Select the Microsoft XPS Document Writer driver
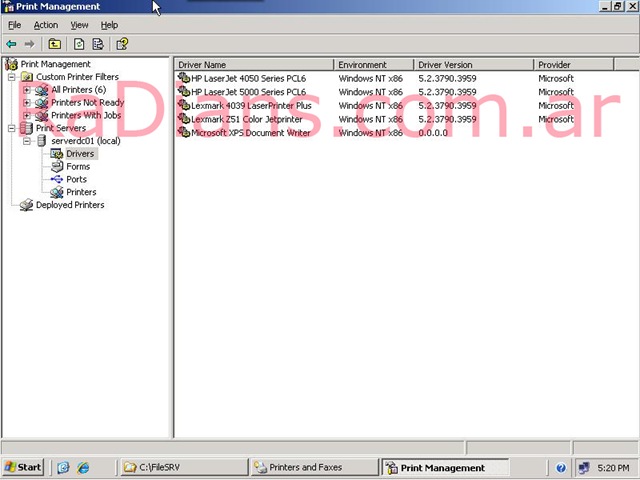Image resolution: width=640 pixels, height=480 pixels. (x=250, y=132)
